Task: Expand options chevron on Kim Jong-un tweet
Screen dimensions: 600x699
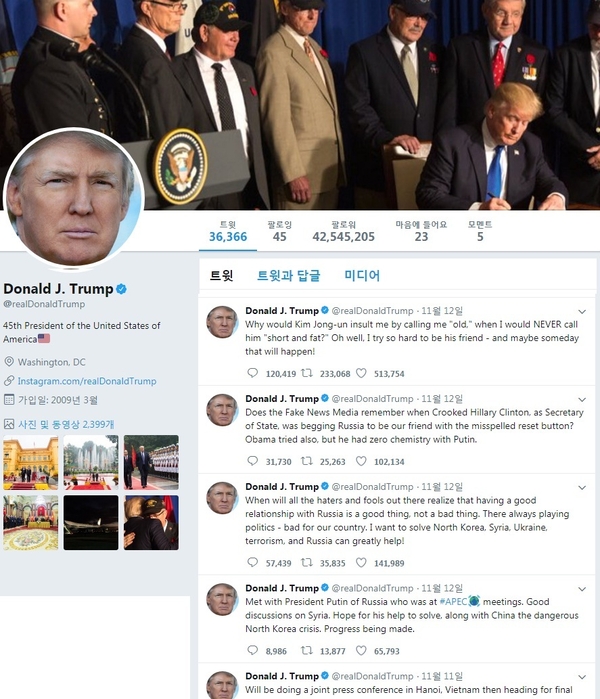Action: click(582, 312)
